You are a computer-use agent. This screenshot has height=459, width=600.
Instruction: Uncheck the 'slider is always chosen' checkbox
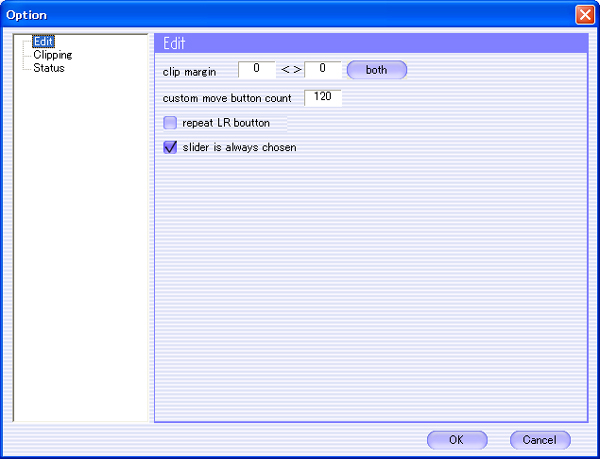(170, 147)
